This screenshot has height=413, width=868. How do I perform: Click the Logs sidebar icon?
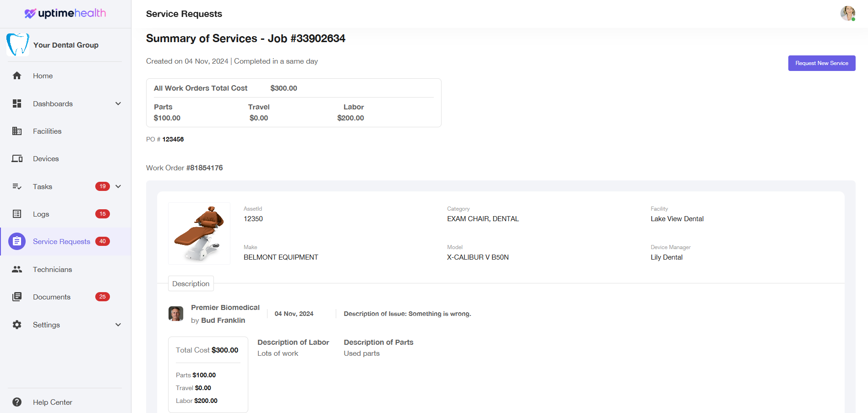coord(17,214)
